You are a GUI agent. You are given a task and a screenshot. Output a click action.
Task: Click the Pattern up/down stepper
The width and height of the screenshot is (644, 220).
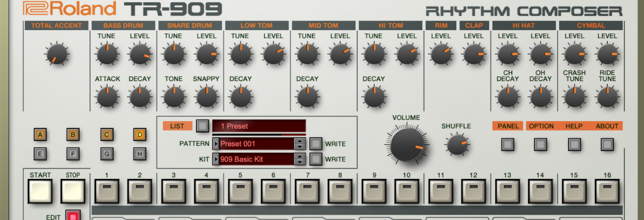(x=300, y=144)
